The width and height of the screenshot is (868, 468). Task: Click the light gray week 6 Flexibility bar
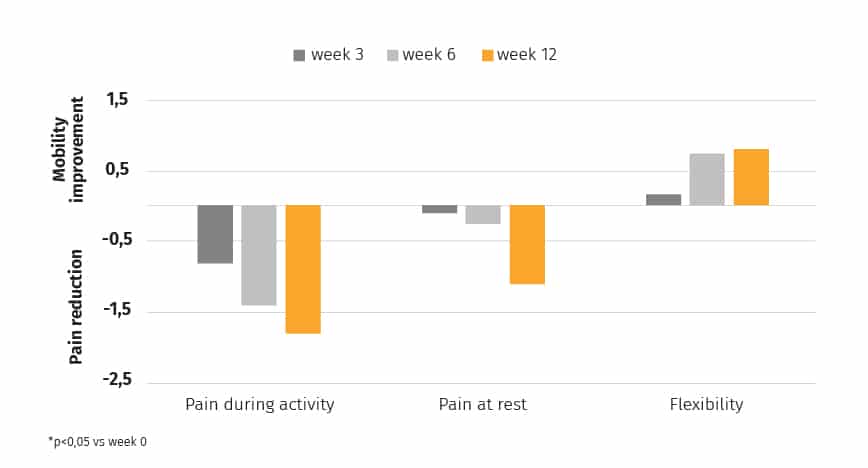tap(707, 179)
